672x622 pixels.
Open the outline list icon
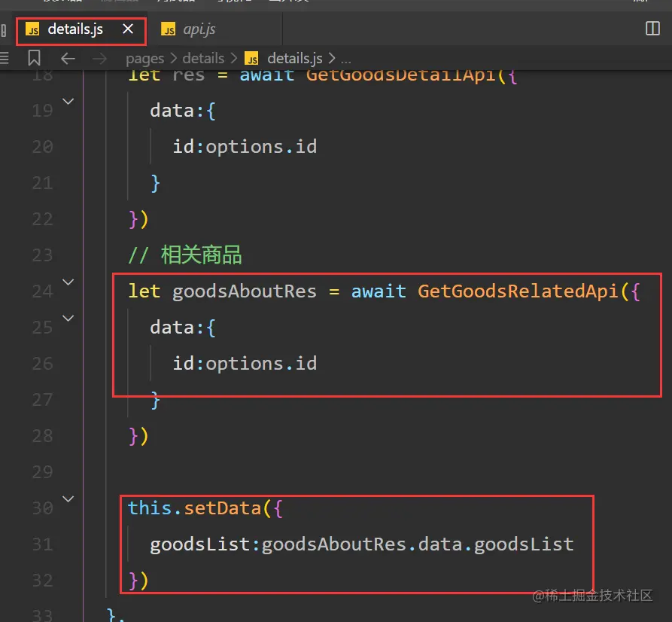pos(5,58)
